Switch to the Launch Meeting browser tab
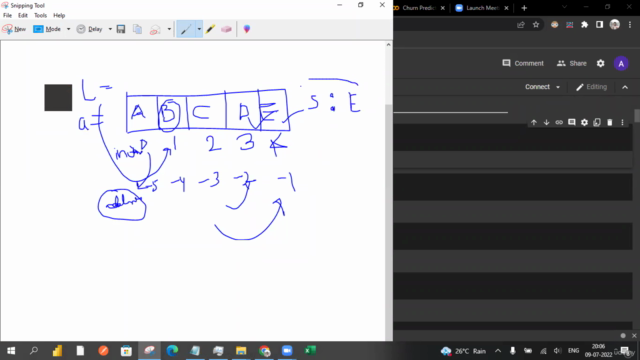This screenshot has width=640, height=360. [x=482, y=8]
